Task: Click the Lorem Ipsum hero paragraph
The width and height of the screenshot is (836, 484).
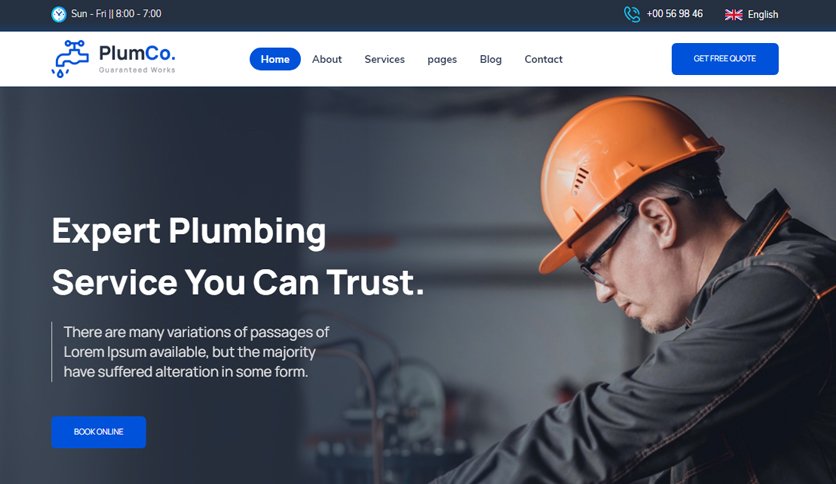Action: [196, 352]
